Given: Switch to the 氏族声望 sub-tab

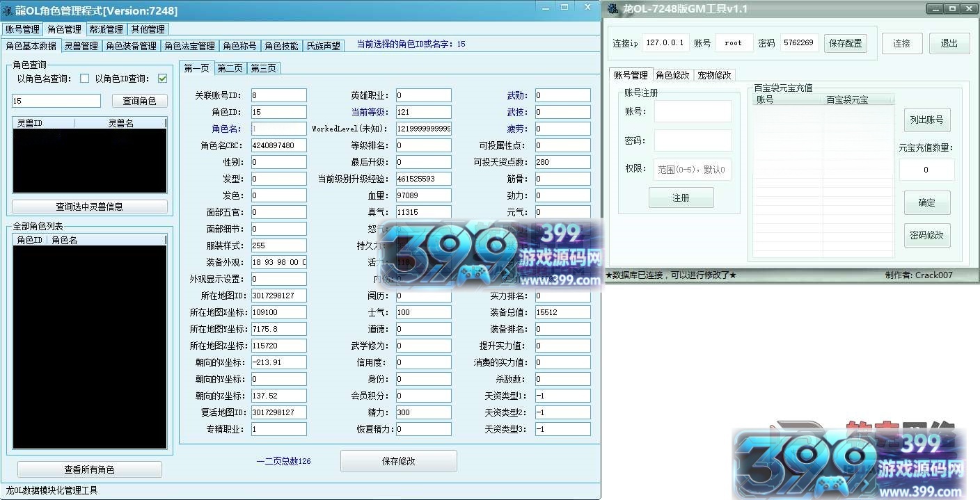Looking at the screenshot, I should pos(324,46).
